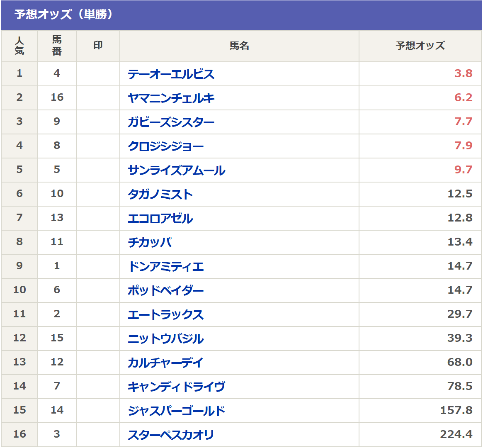The height and width of the screenshot is (448, 483).
Task: Open ガビーズシスター horse page
Action: pos(171,122)
